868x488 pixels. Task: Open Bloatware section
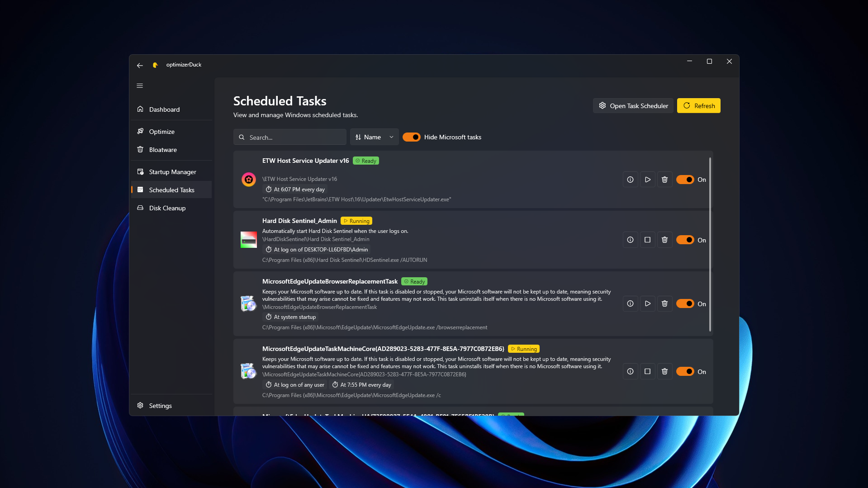171,150
